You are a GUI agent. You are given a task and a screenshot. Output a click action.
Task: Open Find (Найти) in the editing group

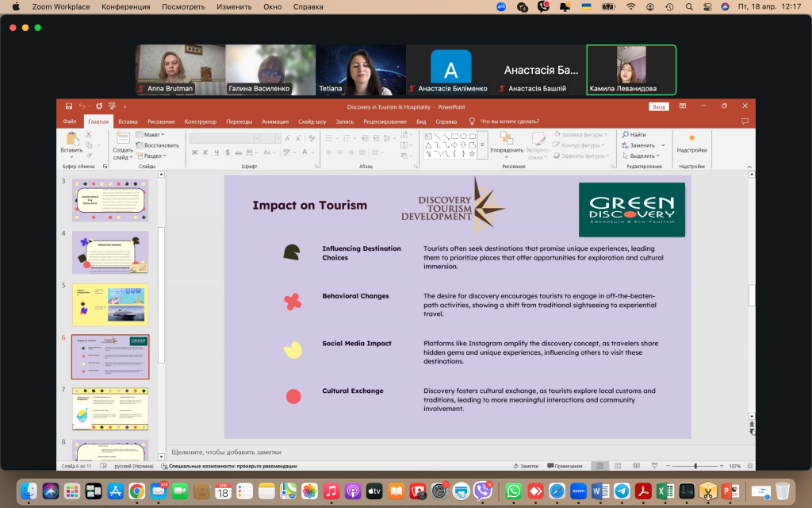(634, 135)
